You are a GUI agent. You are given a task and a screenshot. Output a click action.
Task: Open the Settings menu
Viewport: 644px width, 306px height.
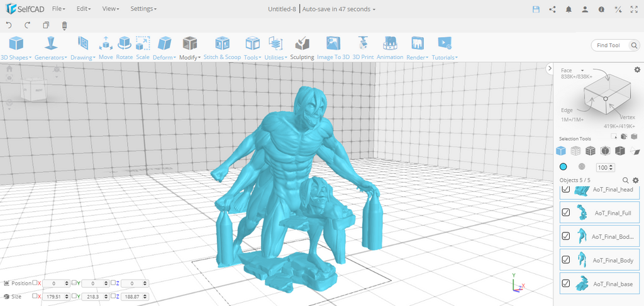coord(143,9)
